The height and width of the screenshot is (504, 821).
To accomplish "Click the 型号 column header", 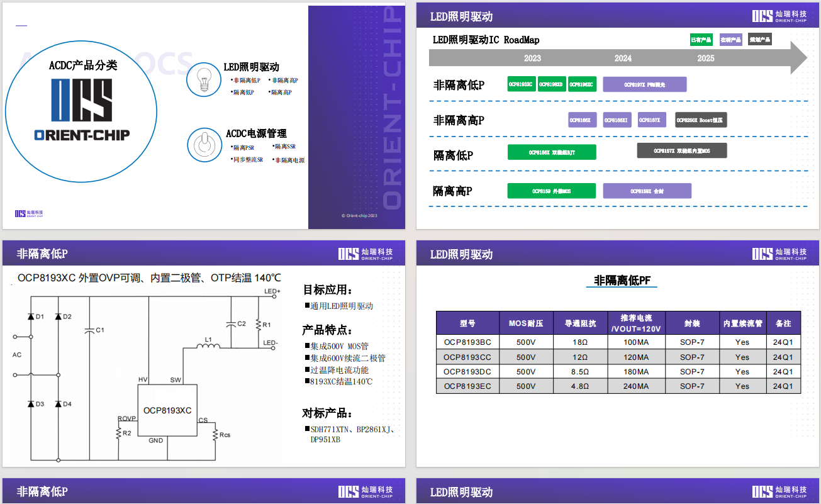I will [467, 323].
